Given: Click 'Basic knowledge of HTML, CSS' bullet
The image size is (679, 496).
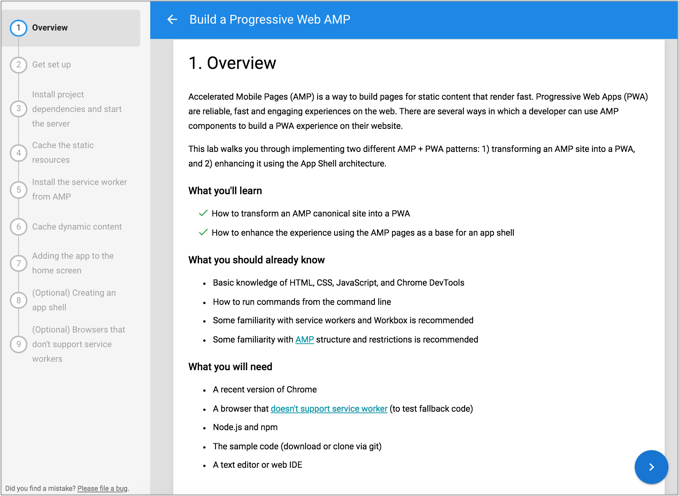Looking at the screenshot, I should 338,283.
